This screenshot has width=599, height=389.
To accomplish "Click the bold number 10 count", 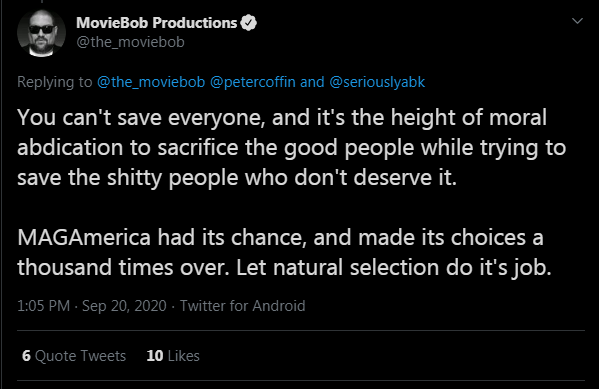I will 155,356.
